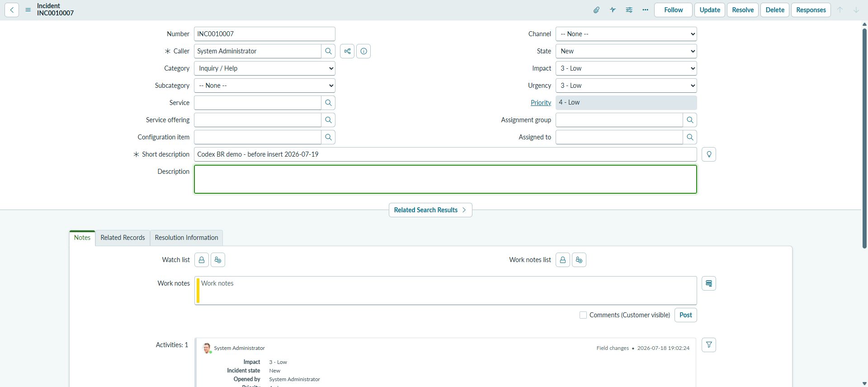Click into the Service offering field
Image resolution: width=868 pixels, height=387 pixels.
258,120
